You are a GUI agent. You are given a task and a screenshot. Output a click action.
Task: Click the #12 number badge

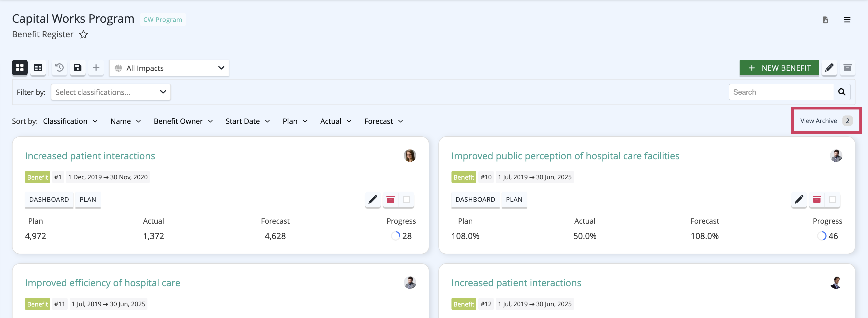(486, 304)
